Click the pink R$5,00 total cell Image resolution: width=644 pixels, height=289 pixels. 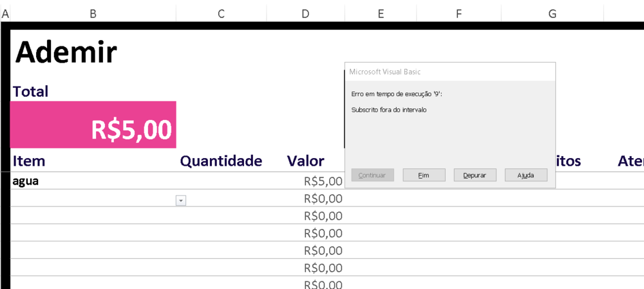[93, 125]
